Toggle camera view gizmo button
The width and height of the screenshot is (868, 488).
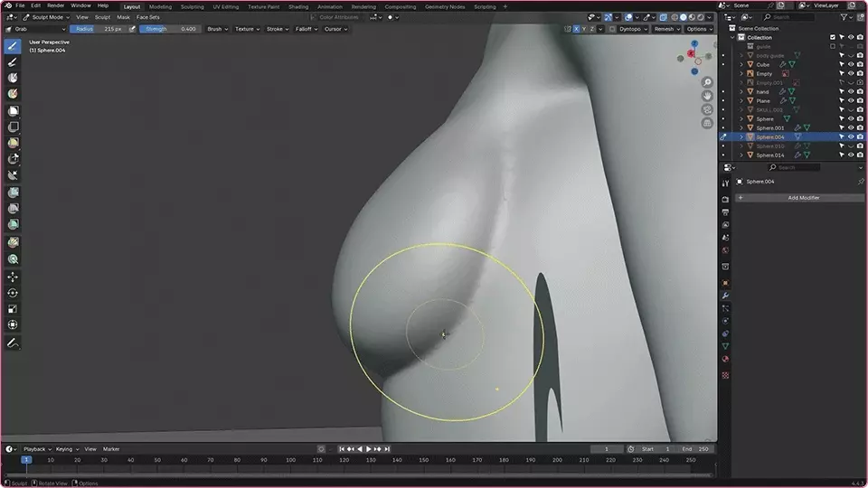[x=707, y=109]
